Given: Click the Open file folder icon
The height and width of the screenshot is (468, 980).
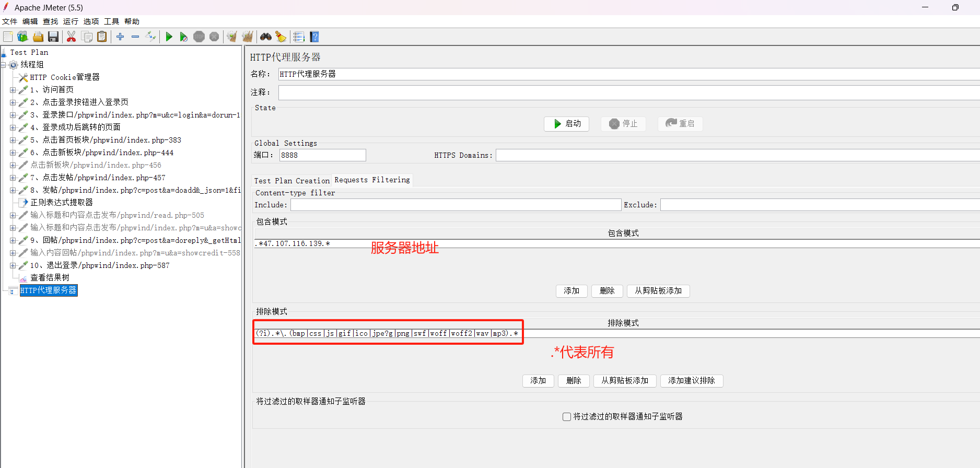Looking at the screenshot, I should (38, 37).
